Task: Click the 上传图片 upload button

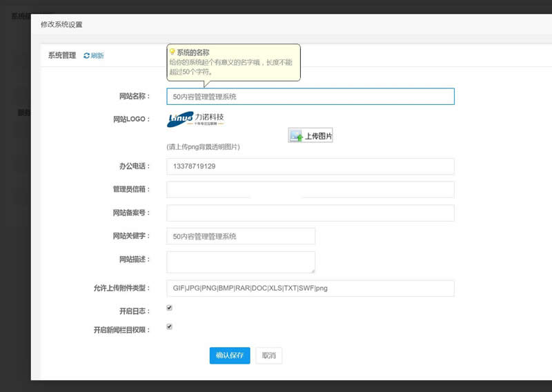Action: (x=310, y=135)
